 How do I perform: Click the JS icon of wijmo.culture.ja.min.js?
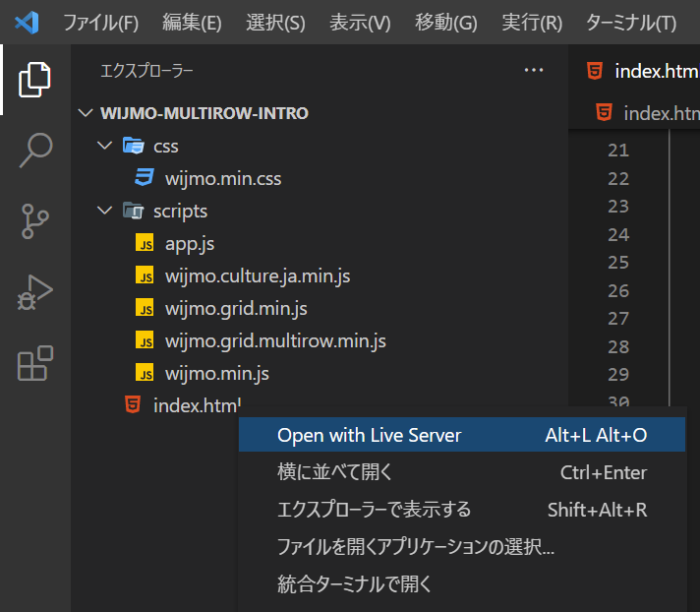pyautogui.click(x=145, y=275)
